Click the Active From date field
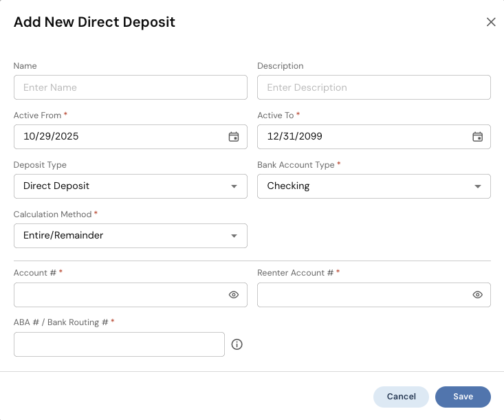 (x=117, y=137)
